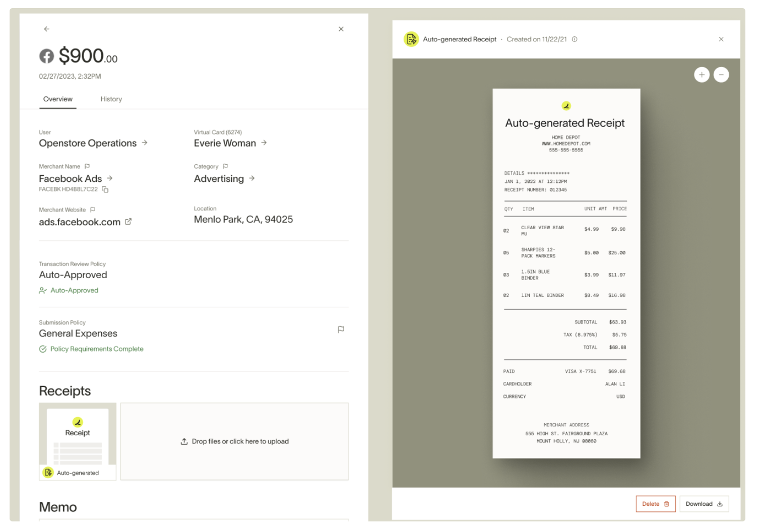Flag the Category field
This screenshot has width=760, height=532.
(x=225, y=166)
